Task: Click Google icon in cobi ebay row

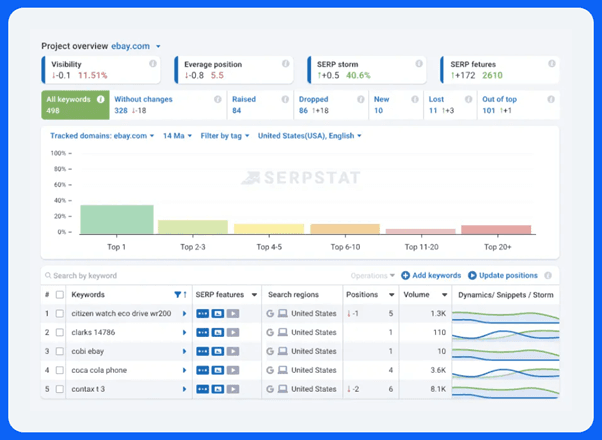Action: tap(270, 351)
